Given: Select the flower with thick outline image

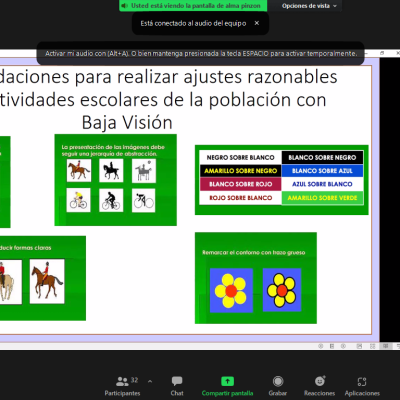Looking at the screenshot, I should (282, 290).
